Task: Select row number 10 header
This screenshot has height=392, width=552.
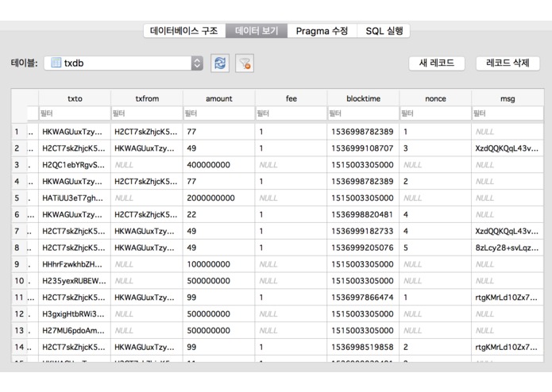Action: (19, 281)
